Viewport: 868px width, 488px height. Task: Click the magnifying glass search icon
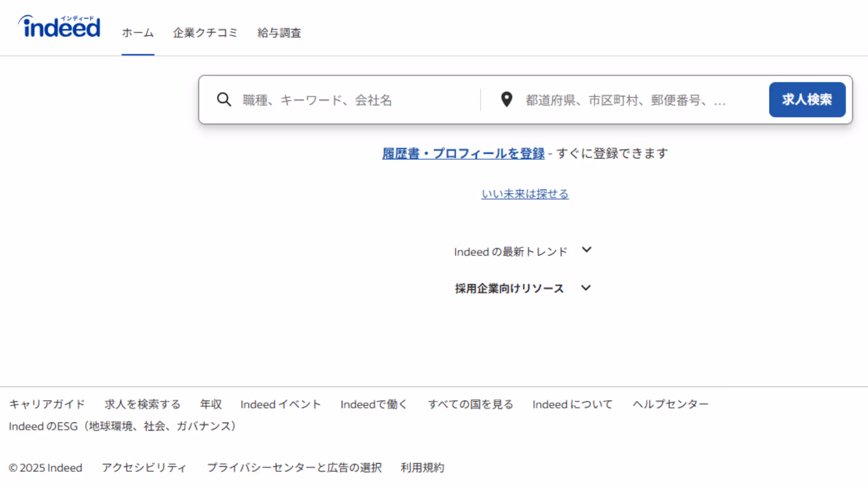click(x=224, y=99)
